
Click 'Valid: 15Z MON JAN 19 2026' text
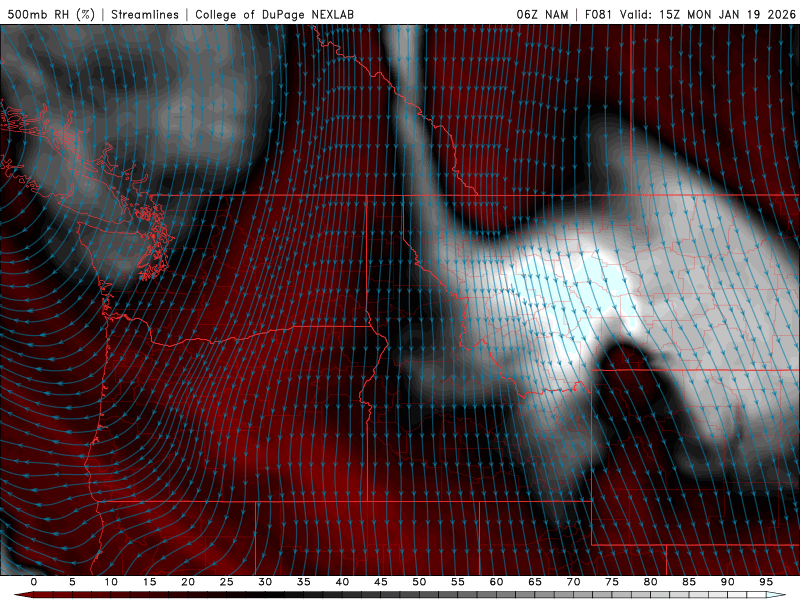tap(708, 14)
